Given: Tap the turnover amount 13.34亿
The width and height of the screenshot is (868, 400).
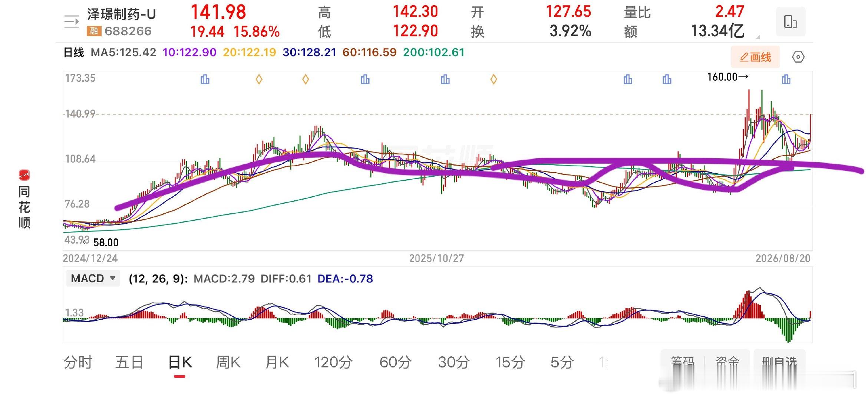Looking at the screenshot, I should [x=717, y=31].
